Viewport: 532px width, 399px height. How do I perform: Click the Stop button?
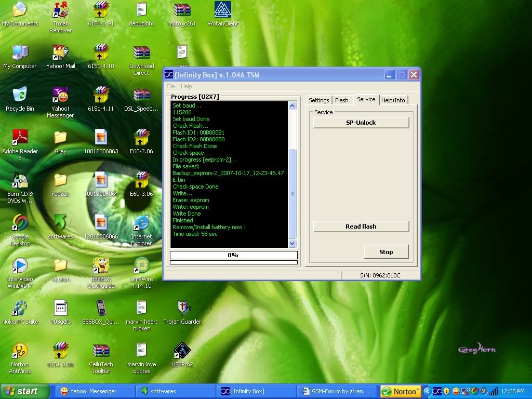386,252
